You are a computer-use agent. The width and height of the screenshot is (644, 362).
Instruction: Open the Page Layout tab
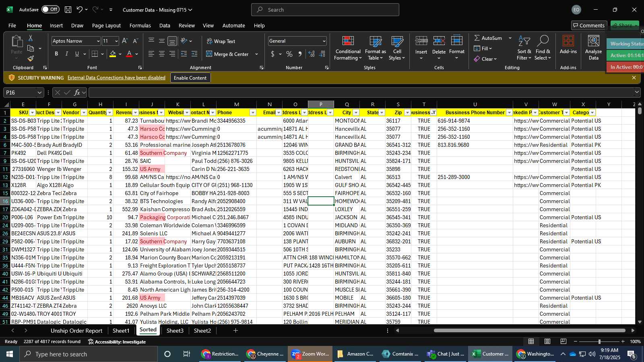(x=106, y=25)
